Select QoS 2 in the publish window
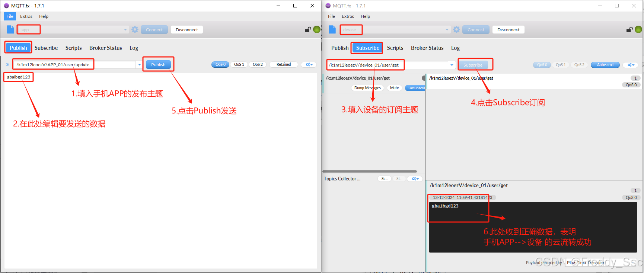Viewport: 644px width, 273px height. pos(258,64)
